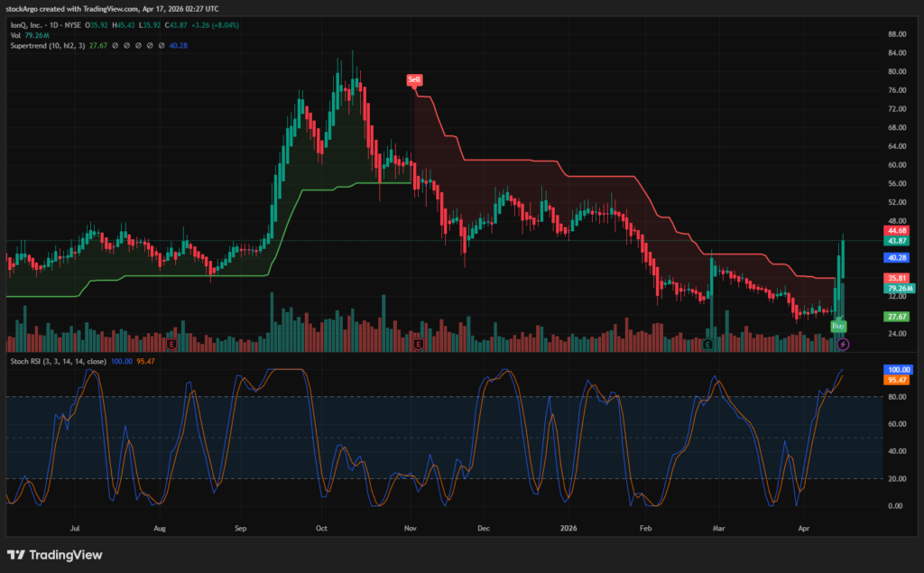
Task: Click the TradingView logo at bottom left
Action: [x=55, y=555]
